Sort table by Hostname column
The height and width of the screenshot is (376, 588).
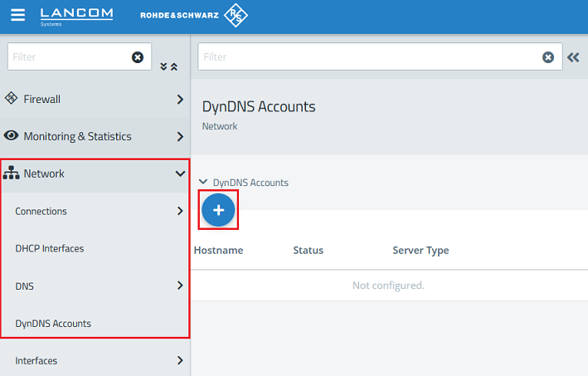pyautogui.click(x=218, y=250)
